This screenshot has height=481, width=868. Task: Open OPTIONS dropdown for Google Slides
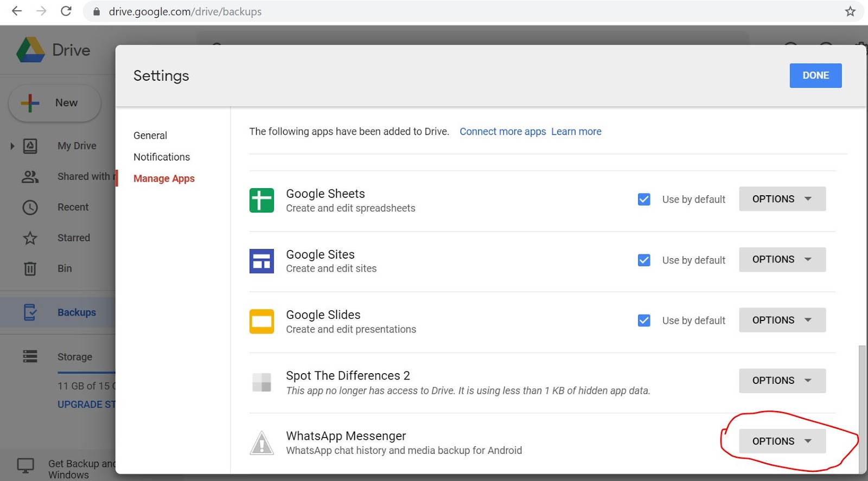pos(782,320)
